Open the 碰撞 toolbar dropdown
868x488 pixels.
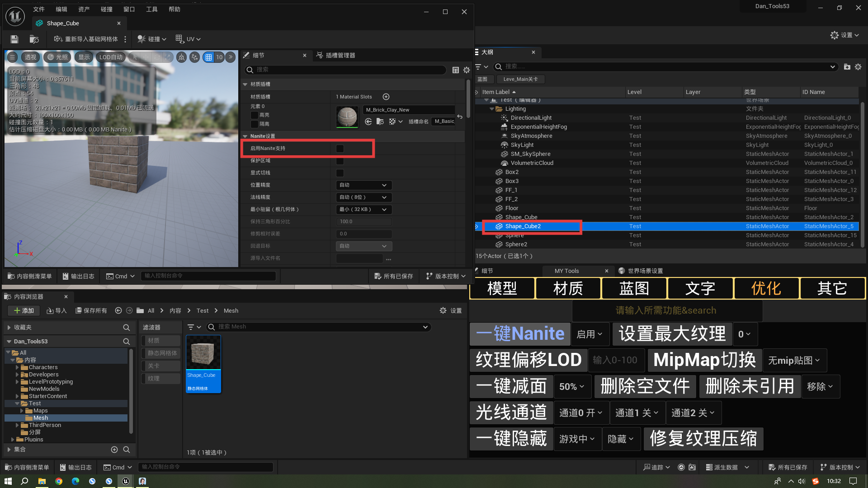[x=152, y=39]
